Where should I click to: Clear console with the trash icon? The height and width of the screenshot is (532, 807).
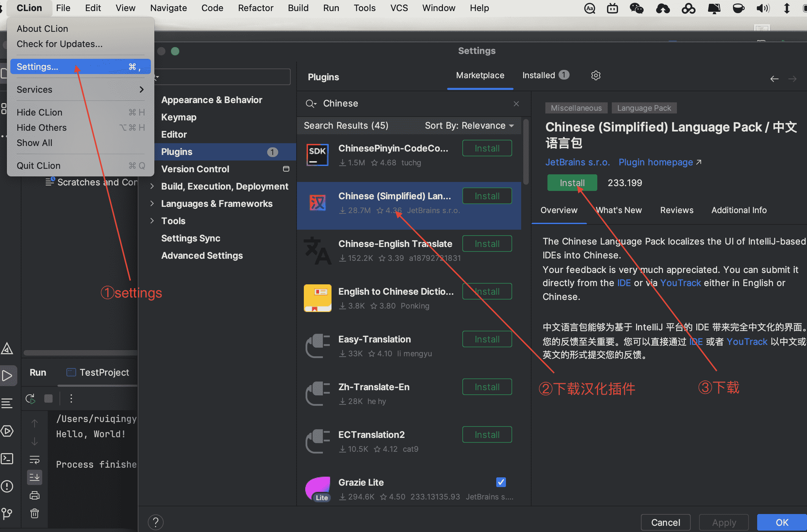pos(34,513)
